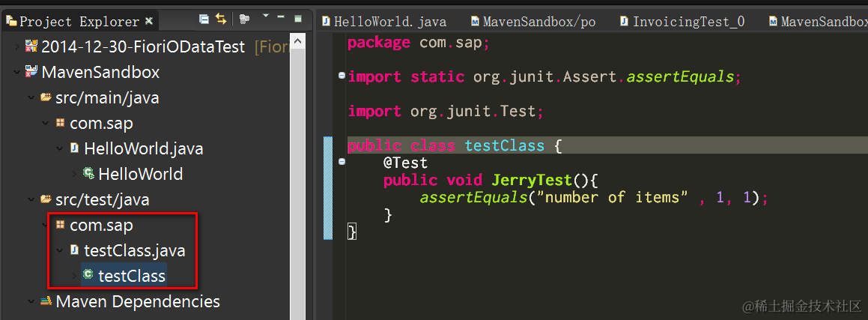Viewport: 868px width, 320px height.
Task: Click the Maven icon of the last MavenSandbox tab
Action: point(773,22)
